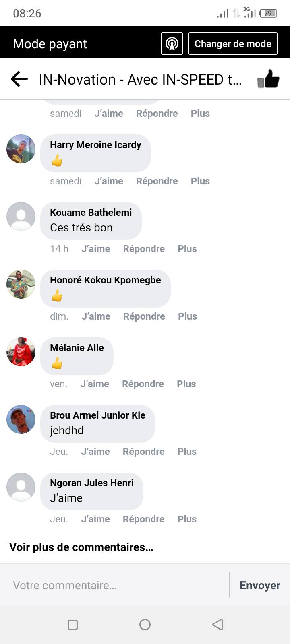
Task: Focus the Votre commentaire input field
Action: 117,585
